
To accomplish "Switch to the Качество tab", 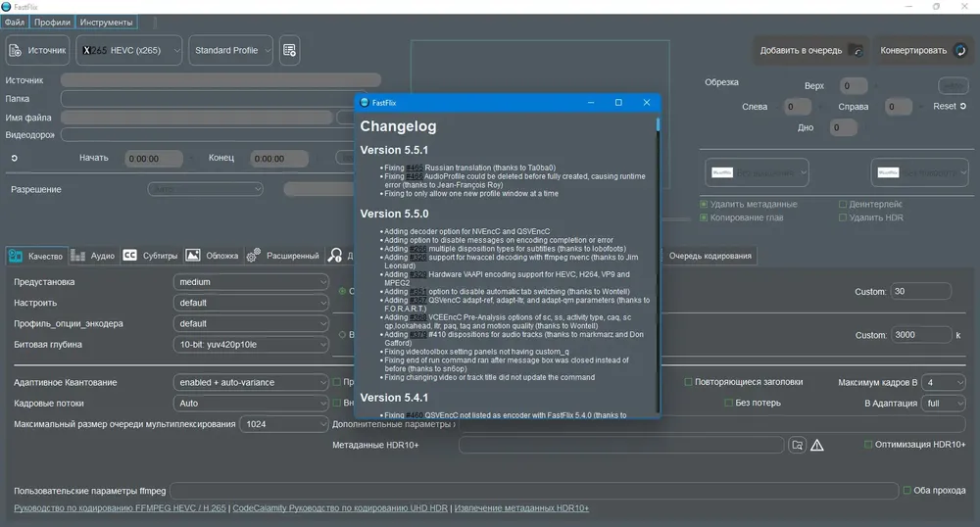I will pyautogui.click(x=36, y=256).
